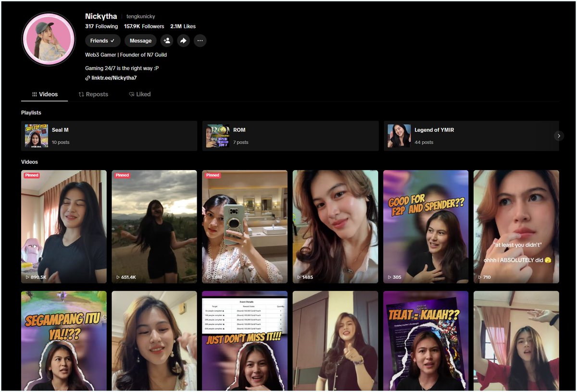Play the pinned mirror selfie video

(245, 227)
